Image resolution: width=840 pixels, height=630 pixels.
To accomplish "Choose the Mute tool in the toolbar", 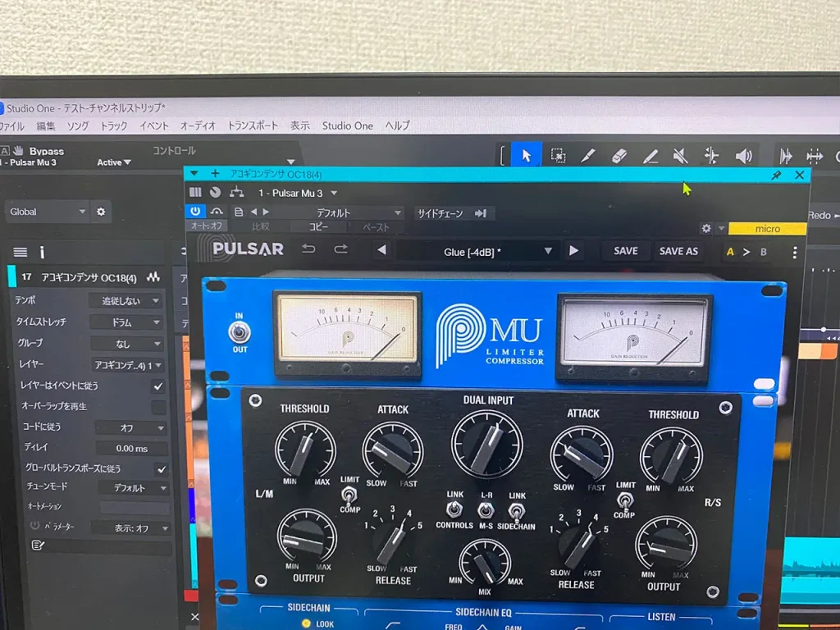I will click(x=680, y=156).
